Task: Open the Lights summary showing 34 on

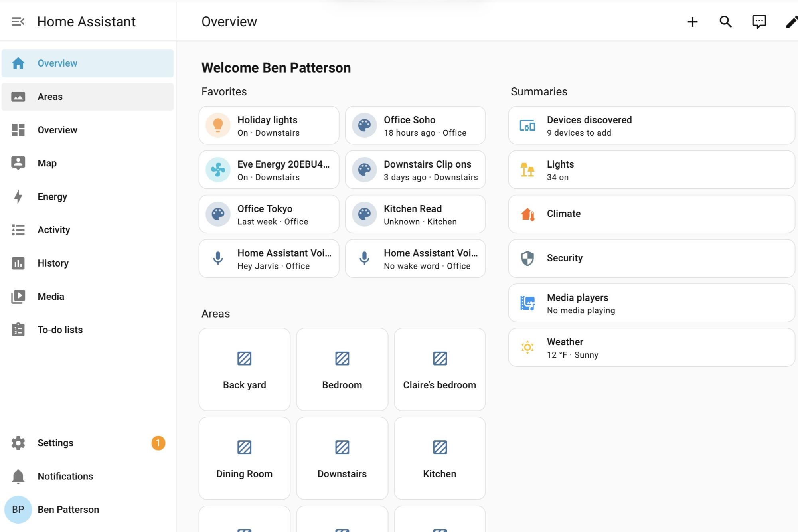Action: [x=651, y=170]
